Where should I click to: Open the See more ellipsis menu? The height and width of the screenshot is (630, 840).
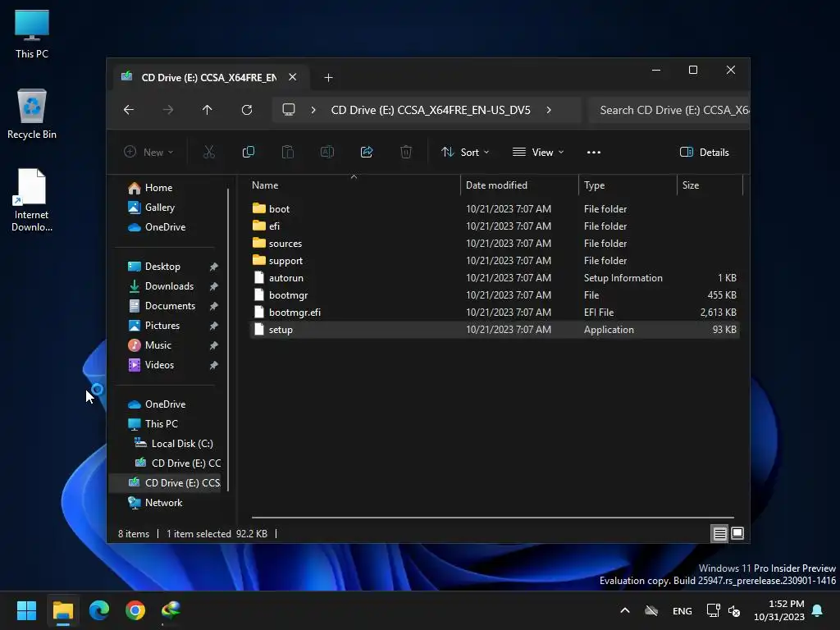coord(594,152)
